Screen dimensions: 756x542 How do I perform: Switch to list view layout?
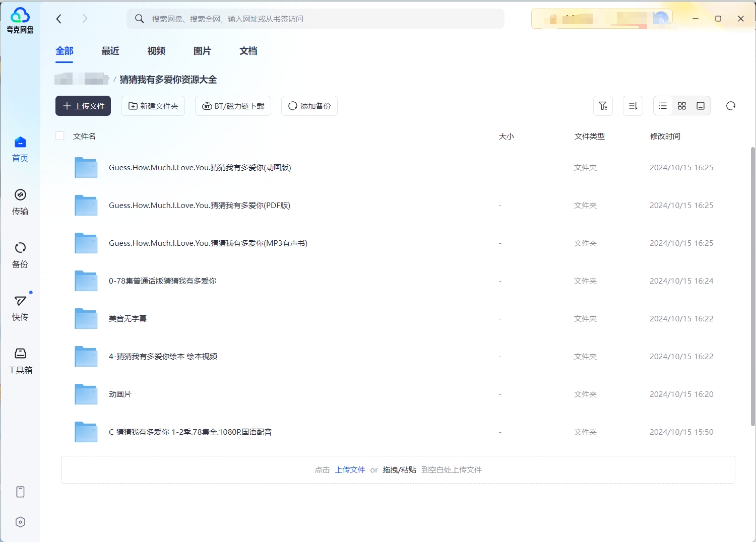(663, 106)
